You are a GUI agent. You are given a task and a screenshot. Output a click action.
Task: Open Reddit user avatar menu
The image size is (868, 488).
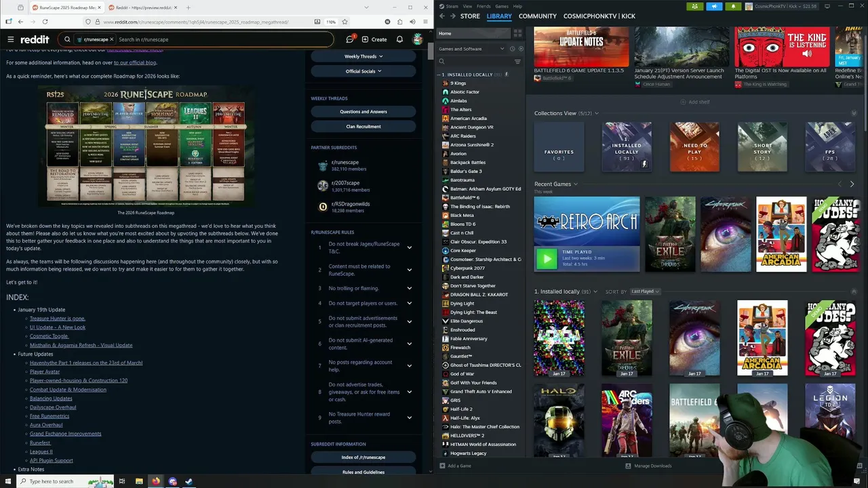[418, 39]
